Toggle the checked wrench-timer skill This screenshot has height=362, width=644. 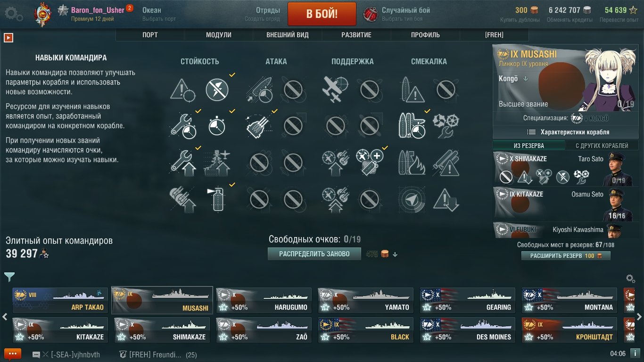[183, 125]
